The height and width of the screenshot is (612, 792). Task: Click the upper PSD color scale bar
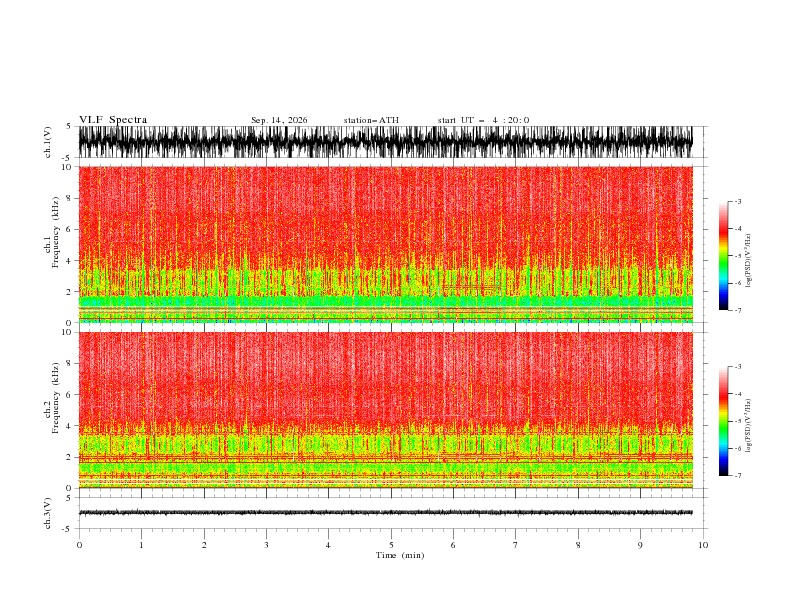point(723,256)
